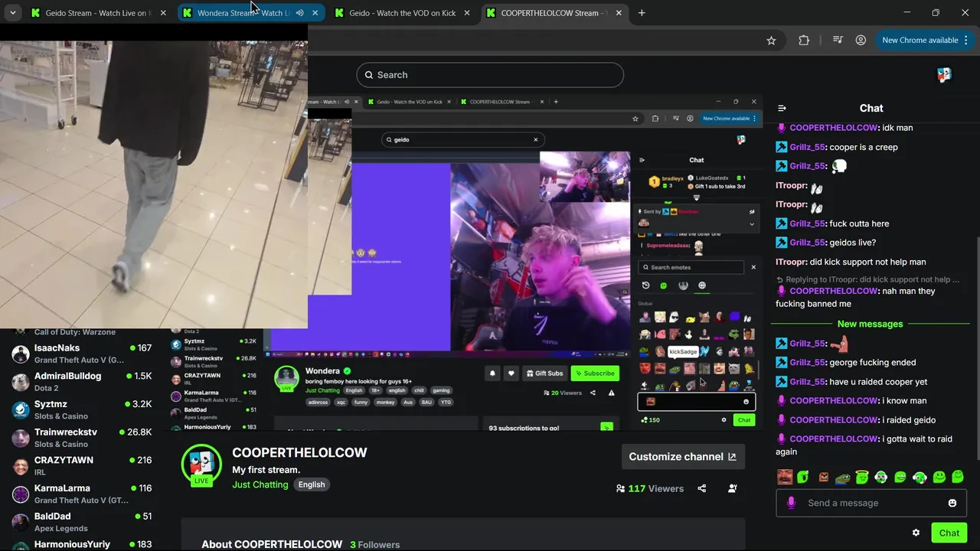Screen dimensions: 980x551
Task: Open the media controls icon in toolbar
Action: point(838,41)
